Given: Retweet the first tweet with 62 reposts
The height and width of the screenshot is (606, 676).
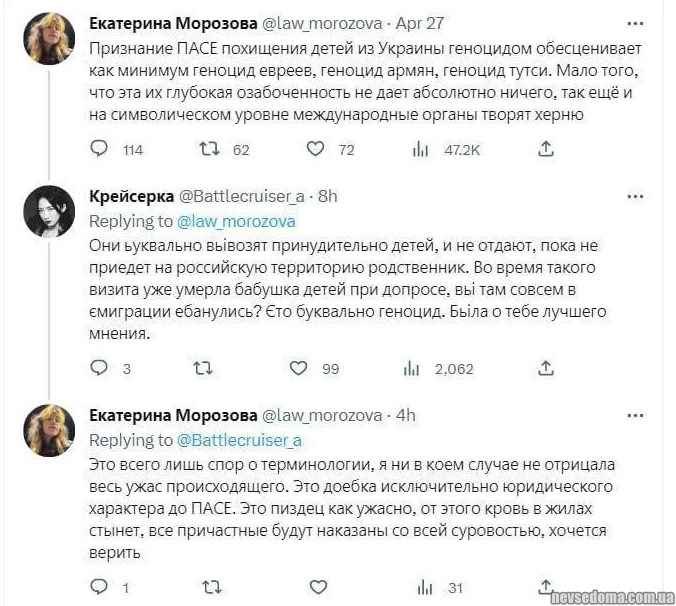Looking at the screenshot, I should point(210,149).
